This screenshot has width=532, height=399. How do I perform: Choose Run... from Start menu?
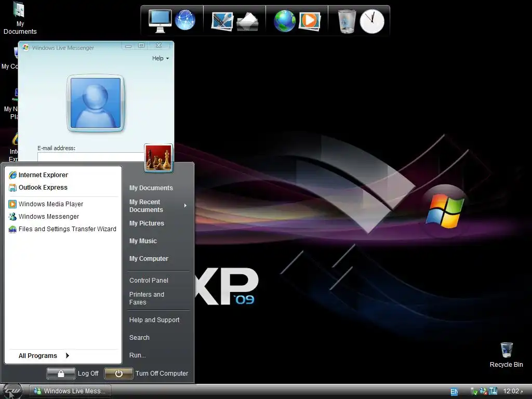137,355
